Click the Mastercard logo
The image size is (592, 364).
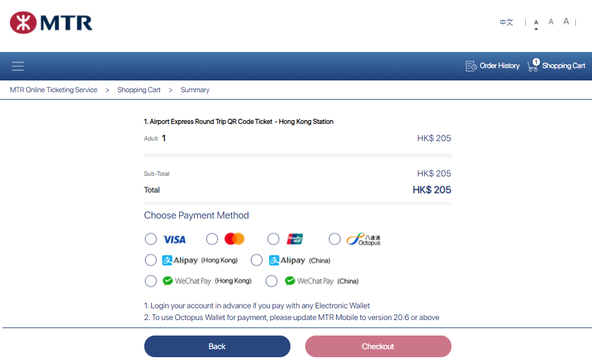pyautogui.click(x=234, y=238)
